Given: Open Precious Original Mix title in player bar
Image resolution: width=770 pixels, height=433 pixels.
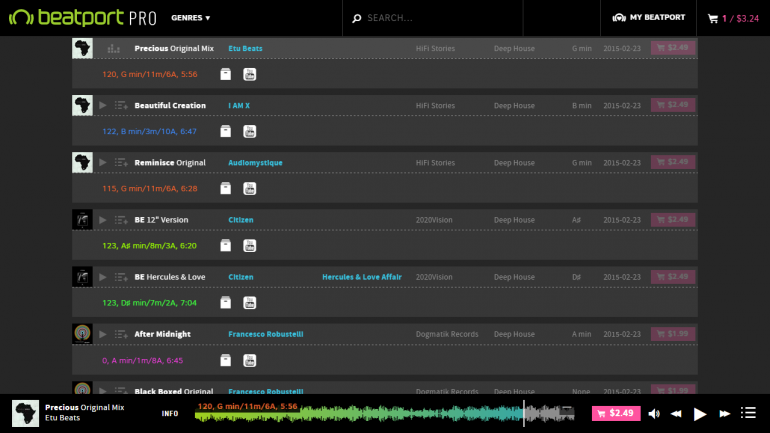Looking at the screenshot, I should tap(84, 407).
